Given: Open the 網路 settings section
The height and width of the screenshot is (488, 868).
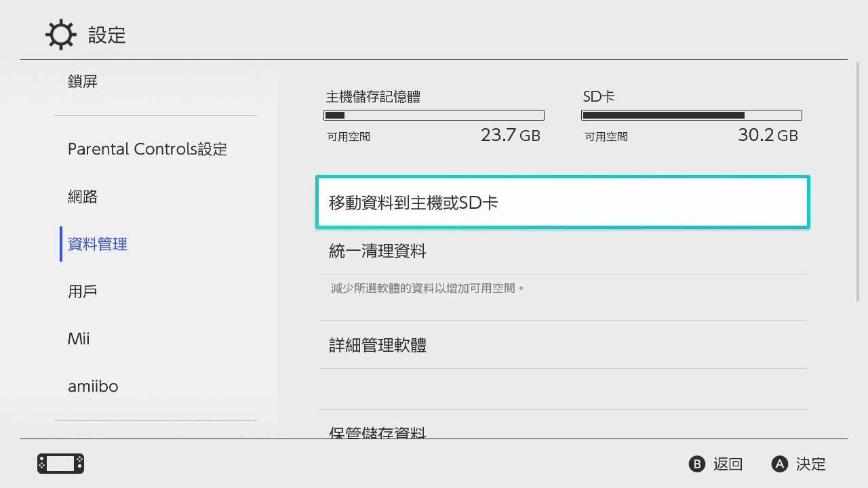Looking at the screenshot, I should coord(82,196).
